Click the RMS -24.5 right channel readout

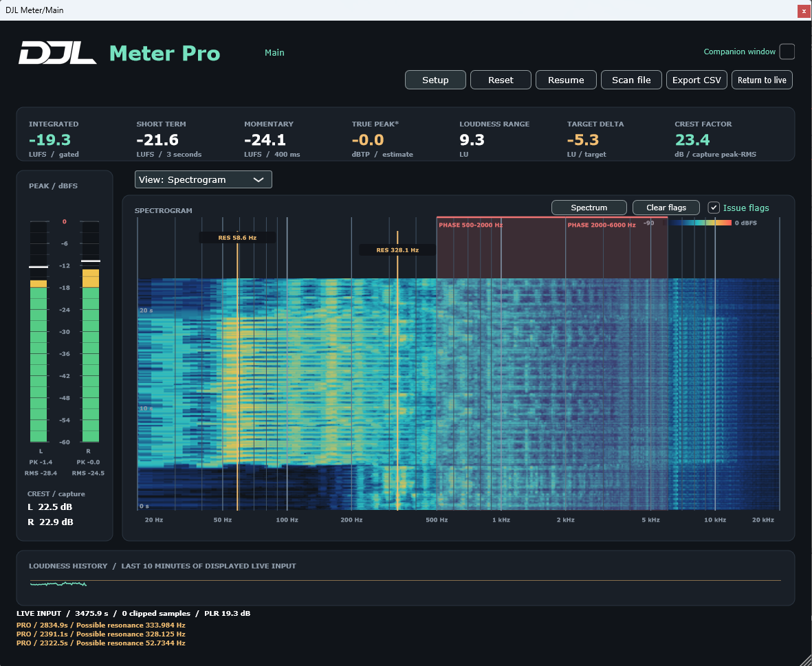tap(88, 473)
